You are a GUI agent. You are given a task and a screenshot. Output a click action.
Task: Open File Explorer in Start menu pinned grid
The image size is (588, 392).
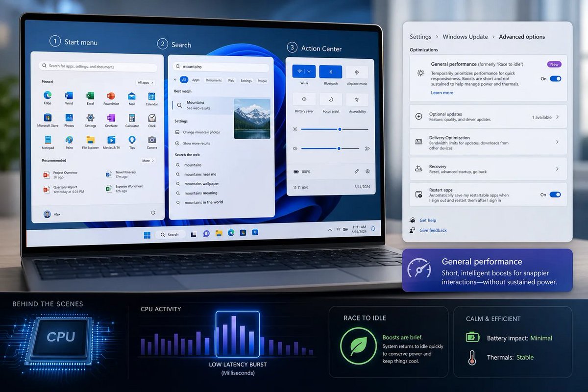(x=90, y=140)
